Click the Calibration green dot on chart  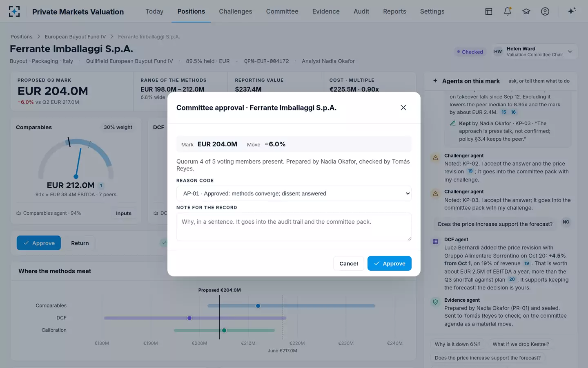(224, 330)
